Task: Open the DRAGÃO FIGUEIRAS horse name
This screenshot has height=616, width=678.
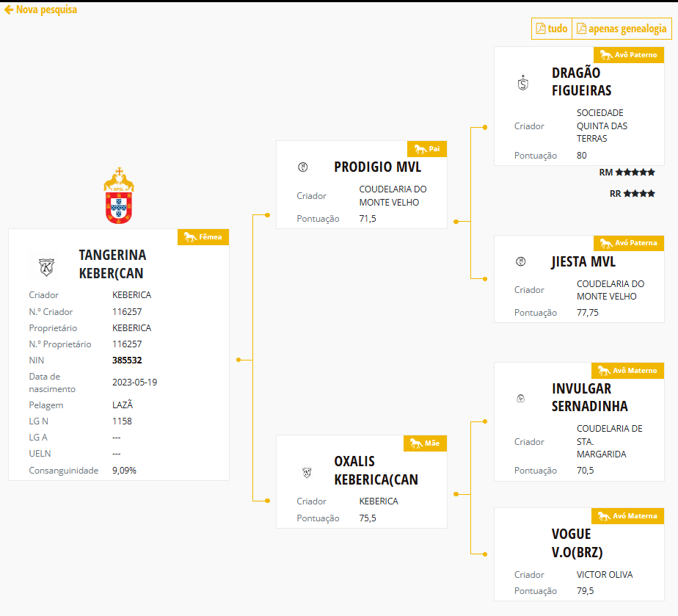Action: (x=581, y=81)
